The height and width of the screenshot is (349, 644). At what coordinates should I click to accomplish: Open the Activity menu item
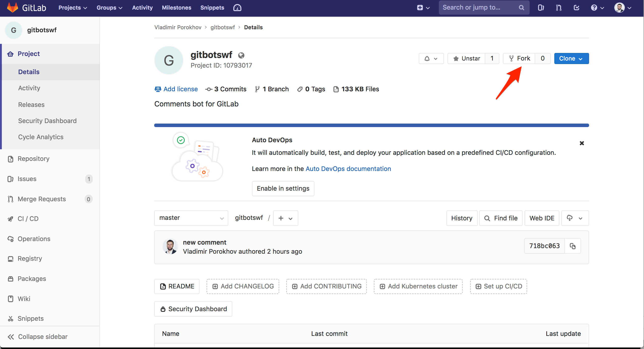[28, 88]
